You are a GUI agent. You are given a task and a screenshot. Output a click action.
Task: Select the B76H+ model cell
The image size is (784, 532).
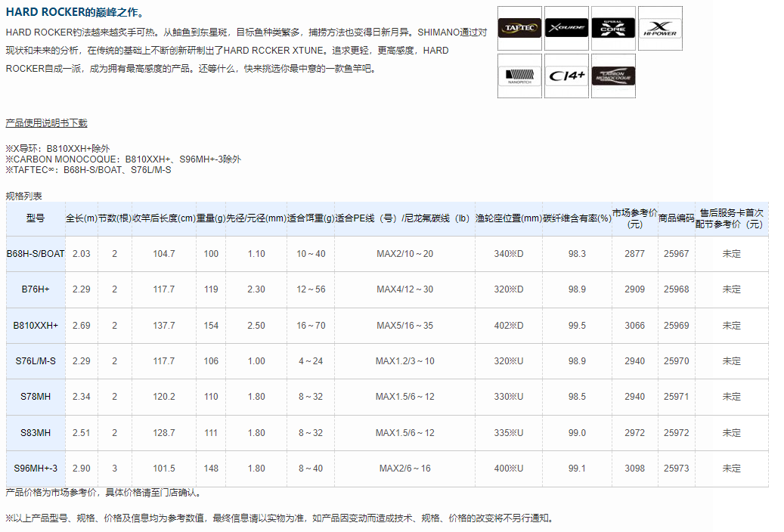coord(36,289)
